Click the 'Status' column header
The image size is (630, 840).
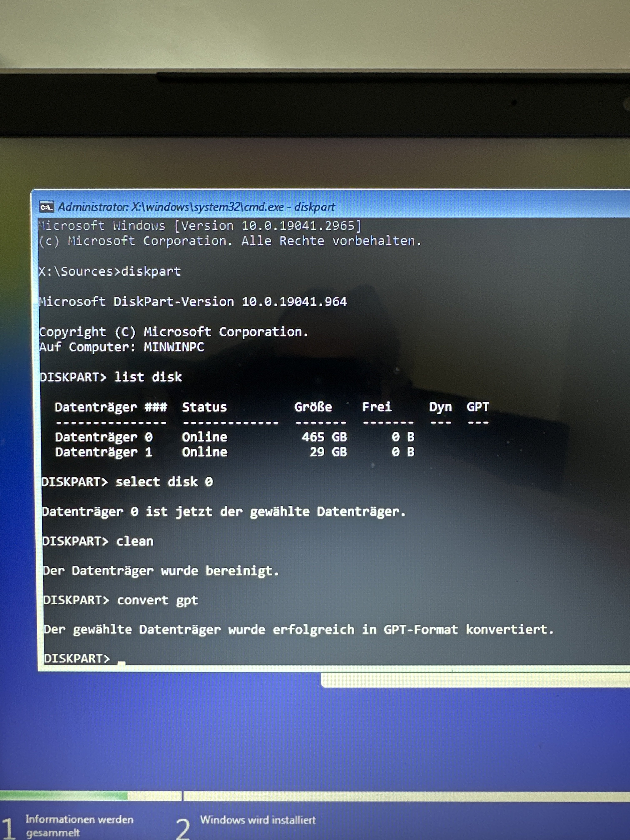(204, 407)
